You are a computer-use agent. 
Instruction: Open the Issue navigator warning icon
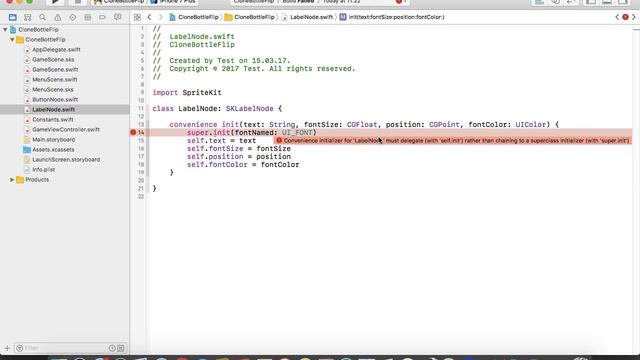(58, 17)
